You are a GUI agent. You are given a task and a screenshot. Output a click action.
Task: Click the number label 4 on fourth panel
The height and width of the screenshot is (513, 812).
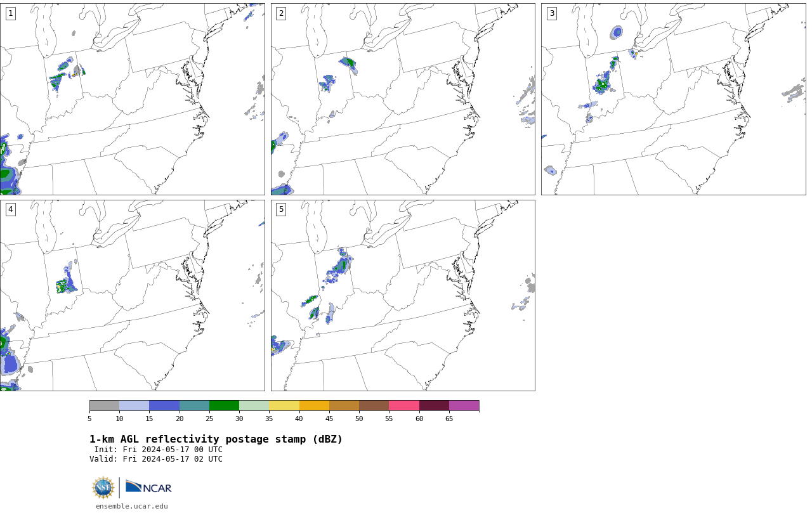10,209
